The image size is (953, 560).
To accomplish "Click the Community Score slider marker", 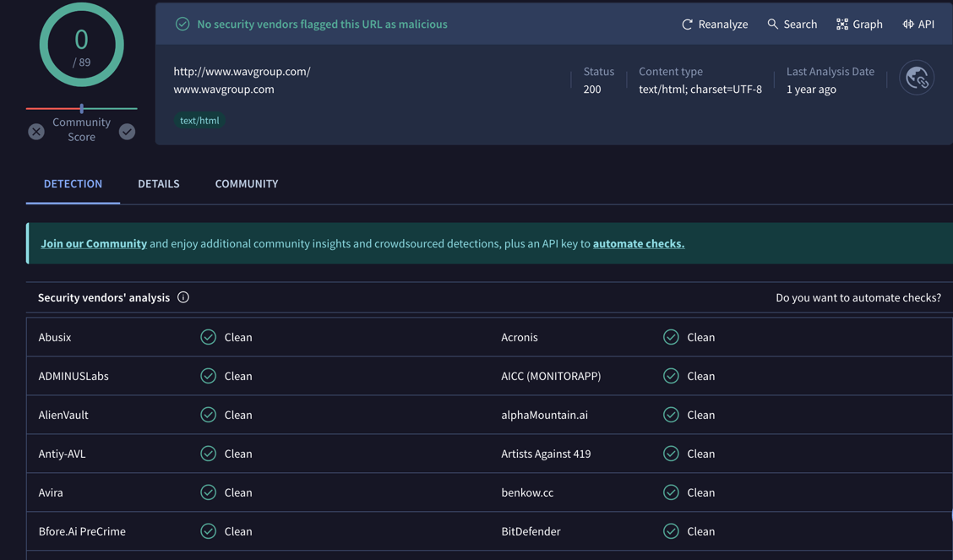I will pos(81,108).
